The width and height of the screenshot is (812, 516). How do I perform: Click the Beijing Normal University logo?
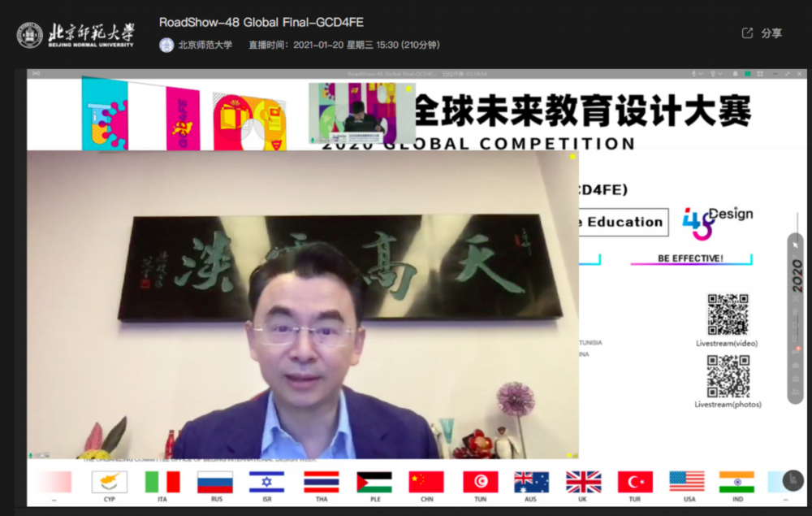75,35
